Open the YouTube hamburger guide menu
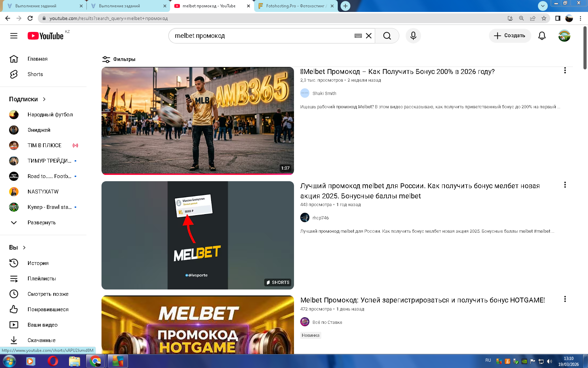 (x=14, y=36)
